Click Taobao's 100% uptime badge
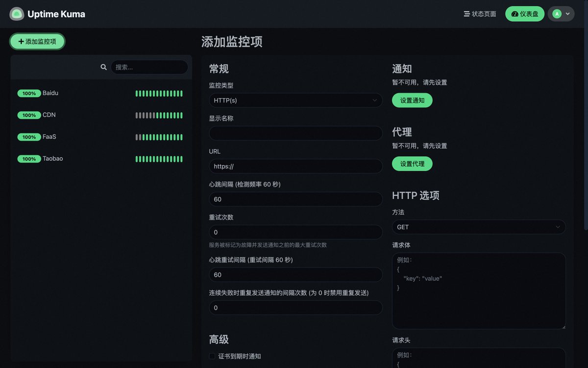Image resolution: width=588 pixels, height=368 pixels. click(x=29, y=159)
